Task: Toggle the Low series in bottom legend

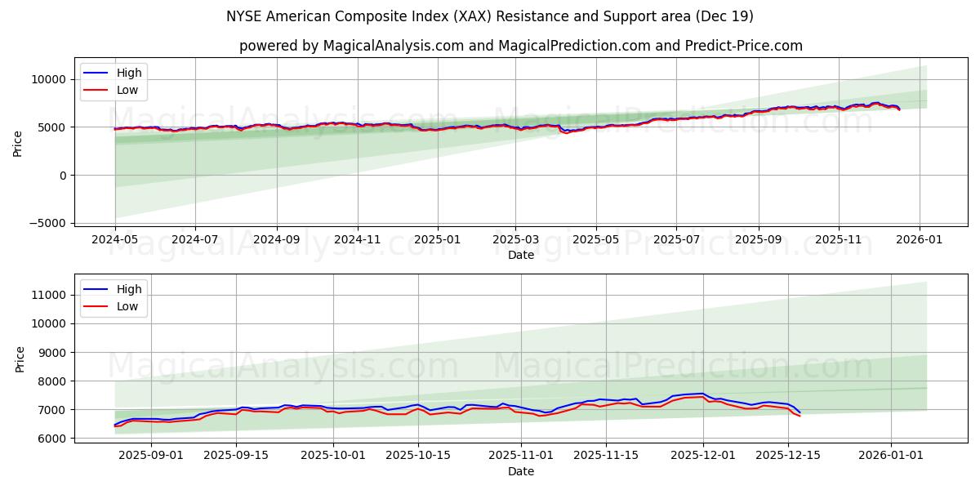Action: tap(129, 305)
